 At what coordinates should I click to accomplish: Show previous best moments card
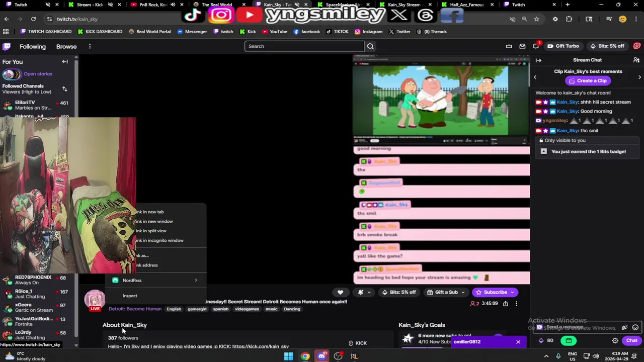pyautogui.click(x=535, y=77)
